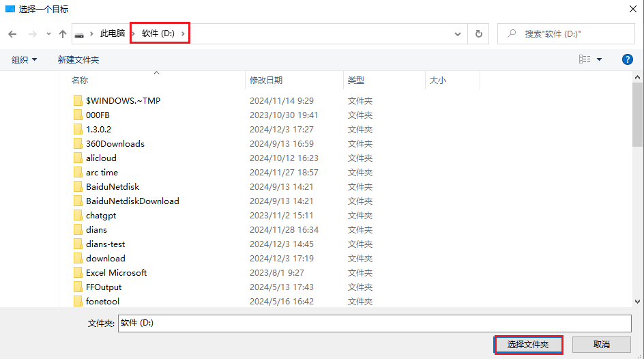Click 软件 (D:) in the address path
Viewport: 644px width, 359px height.
click(158, 33)
